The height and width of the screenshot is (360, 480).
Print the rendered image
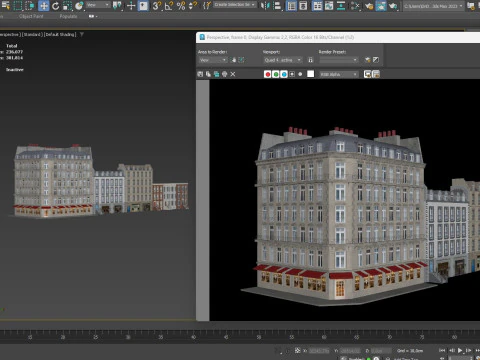[225, 74]
